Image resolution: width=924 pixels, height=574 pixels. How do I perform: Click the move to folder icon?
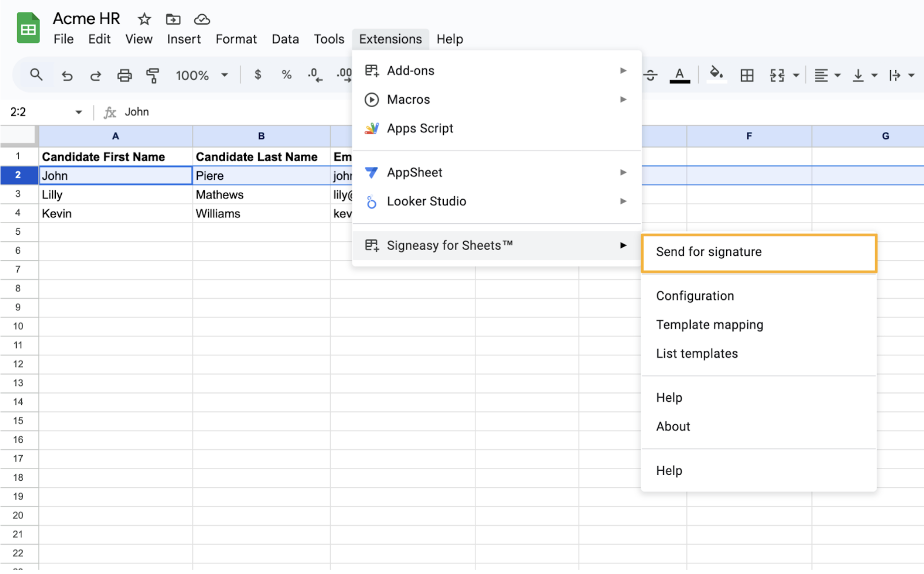click(x=173, y=19)
